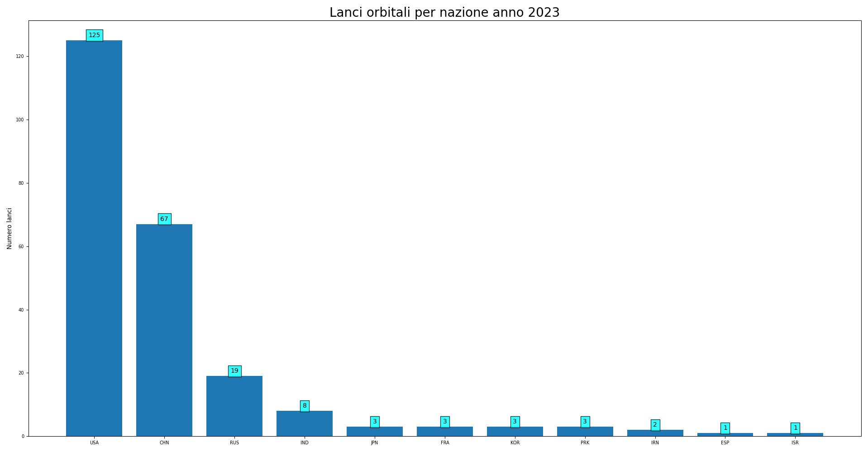
Task: Click the cyan 8 value label
Action: (305, 406)
